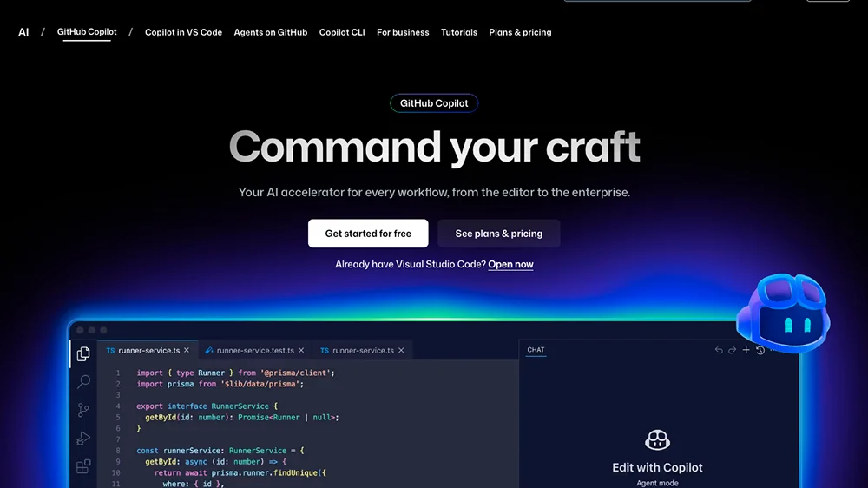Click the GitHub Copilot pill badge

click(434, 103)
